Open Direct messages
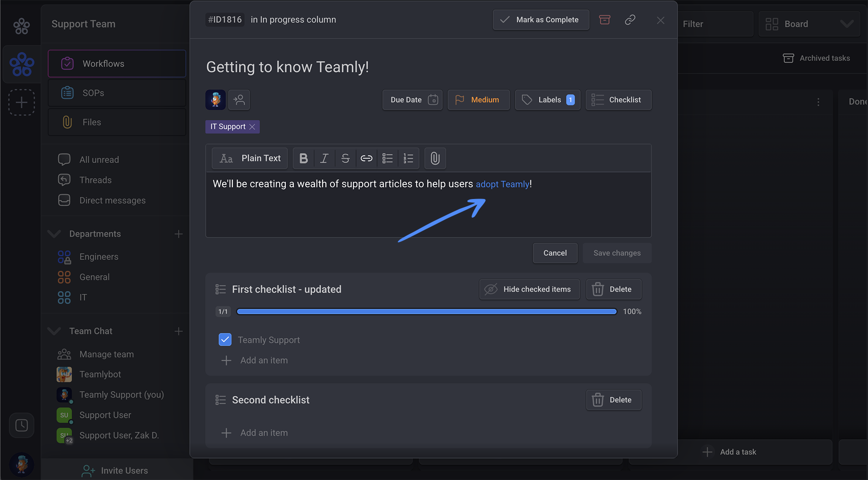Viewport: 868px width, 480px height. 113,200
